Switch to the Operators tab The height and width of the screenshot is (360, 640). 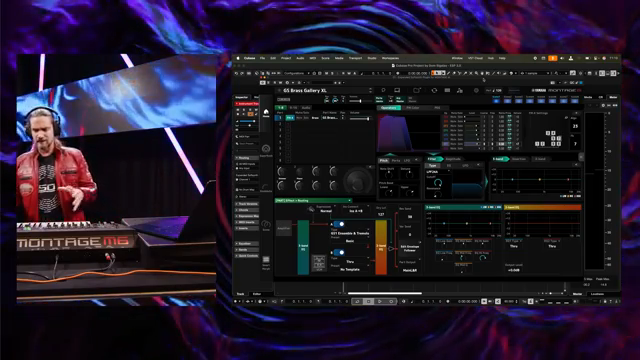[x=389, y=108]
